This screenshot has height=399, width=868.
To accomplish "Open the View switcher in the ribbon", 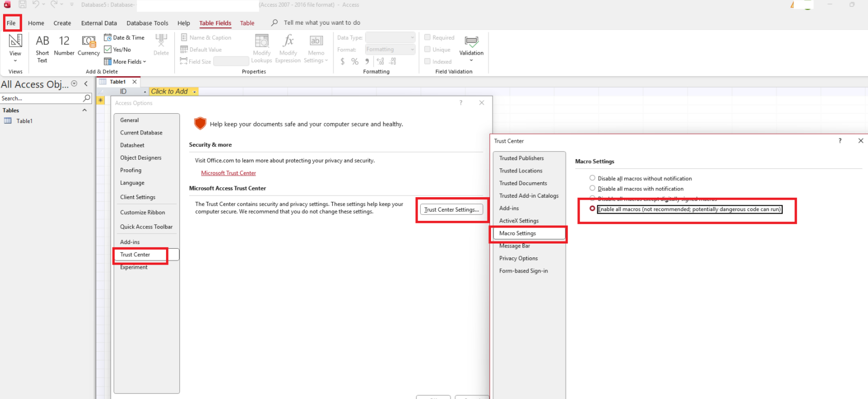I will click(x=15, y=48).
